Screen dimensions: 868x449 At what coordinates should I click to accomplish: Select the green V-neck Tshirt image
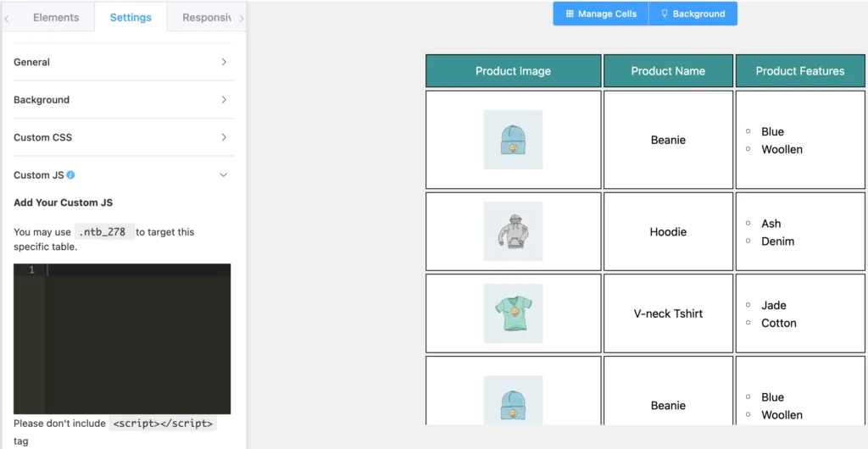[513, 313]
